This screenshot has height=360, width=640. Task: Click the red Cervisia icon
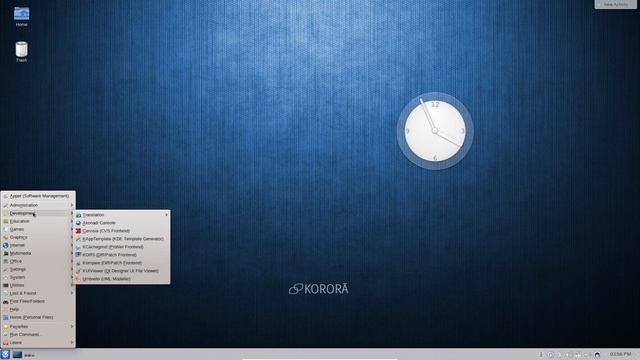(x=78, y=231)
